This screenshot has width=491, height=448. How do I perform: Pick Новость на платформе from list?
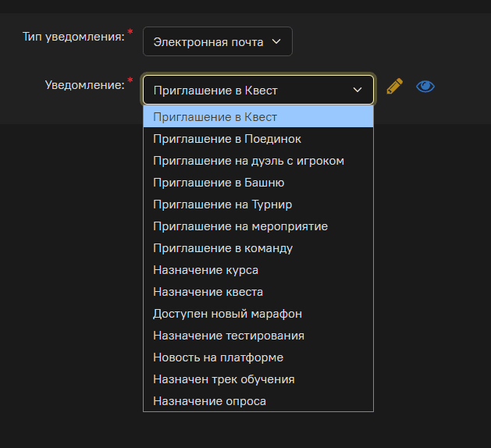[x=258, y=357]
